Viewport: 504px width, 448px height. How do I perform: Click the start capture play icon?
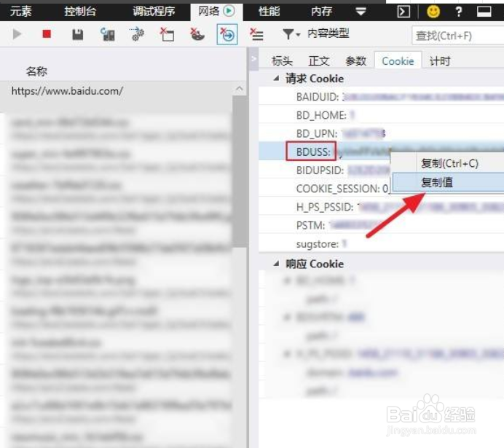[x=17, y=34]
